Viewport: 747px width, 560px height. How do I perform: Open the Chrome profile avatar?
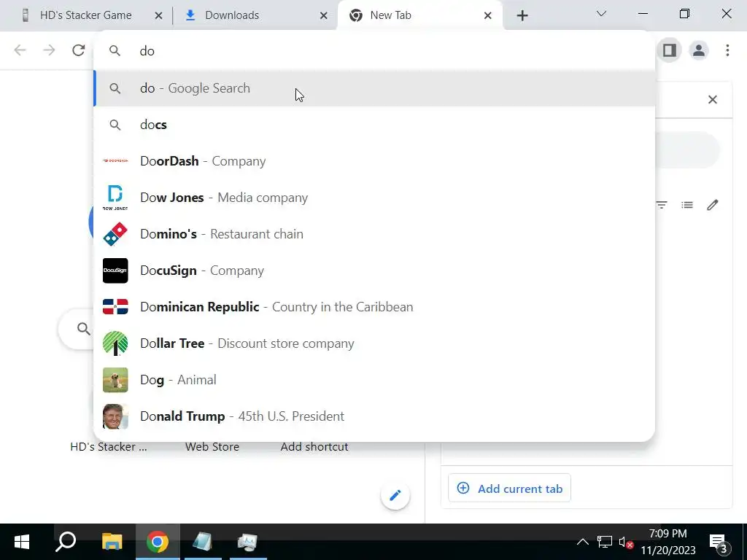(x=699, y=50)
